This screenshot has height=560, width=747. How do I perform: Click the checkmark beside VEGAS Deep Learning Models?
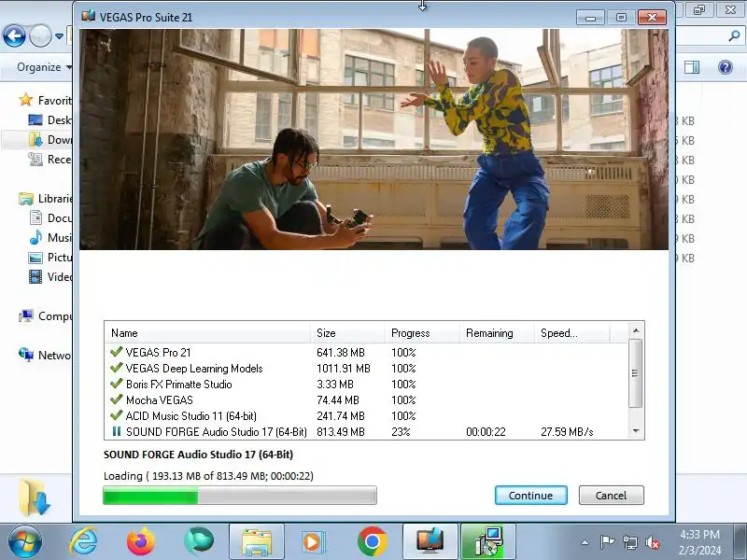[x=116, y=368]
